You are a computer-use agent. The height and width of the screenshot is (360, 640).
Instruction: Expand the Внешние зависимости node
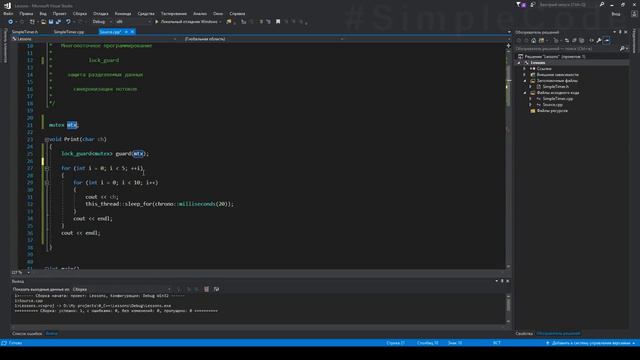[525, 75]
